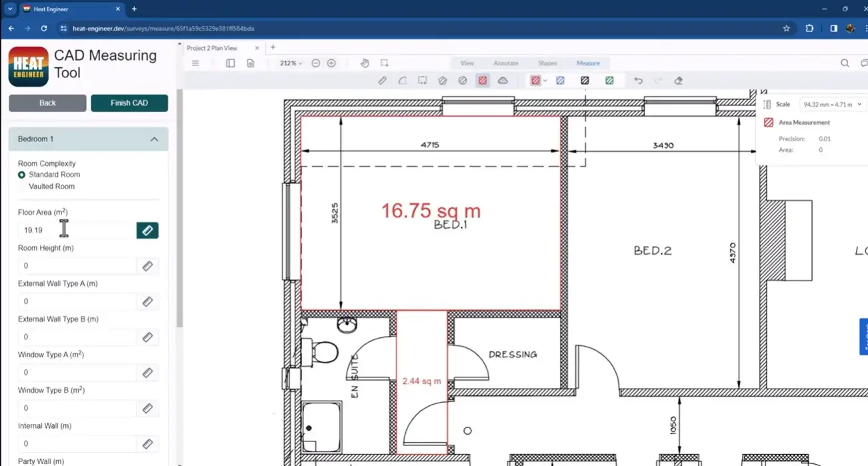The image size is (868, 466).
Task: Activate the pan hand tool
Action: point(365,63)
